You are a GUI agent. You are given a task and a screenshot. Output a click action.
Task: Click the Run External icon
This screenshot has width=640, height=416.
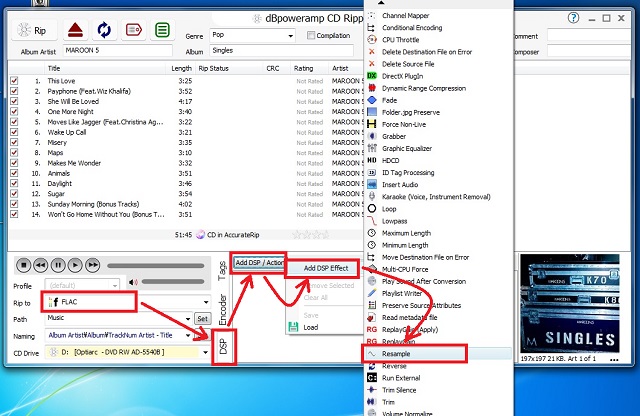tap(371, 378)
